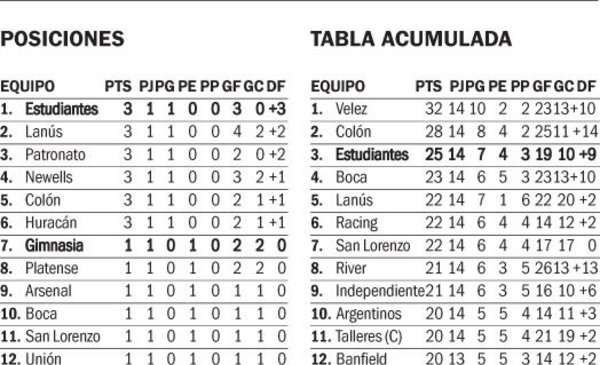Select the River row

point(455,268)
